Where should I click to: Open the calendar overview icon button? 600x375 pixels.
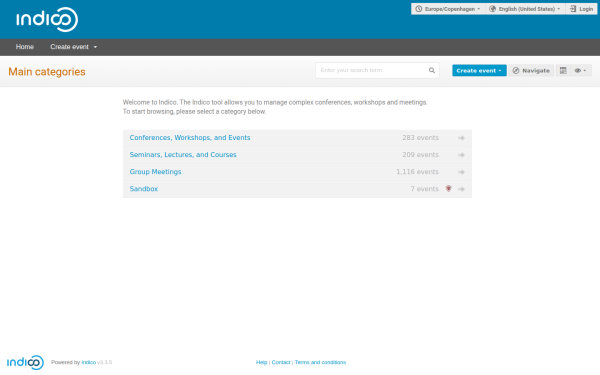pos(563,70)
